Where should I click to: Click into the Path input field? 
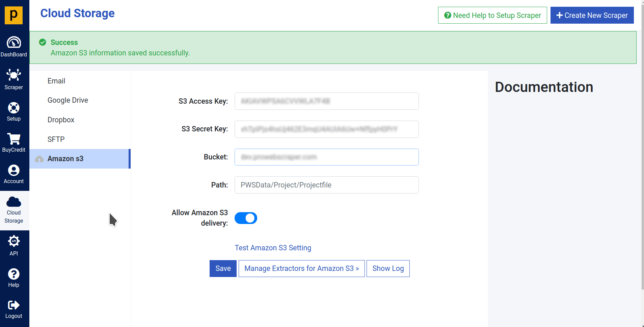(326, 185)
